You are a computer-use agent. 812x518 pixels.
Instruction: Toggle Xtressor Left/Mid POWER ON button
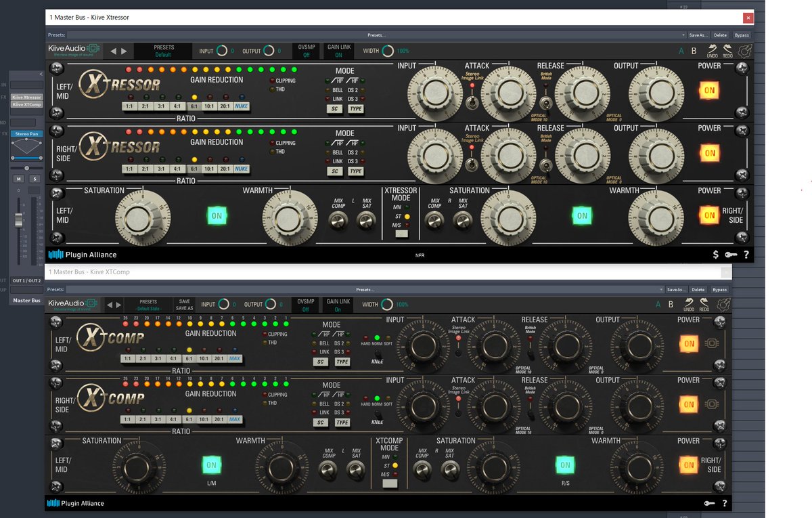tap(709, 90)
